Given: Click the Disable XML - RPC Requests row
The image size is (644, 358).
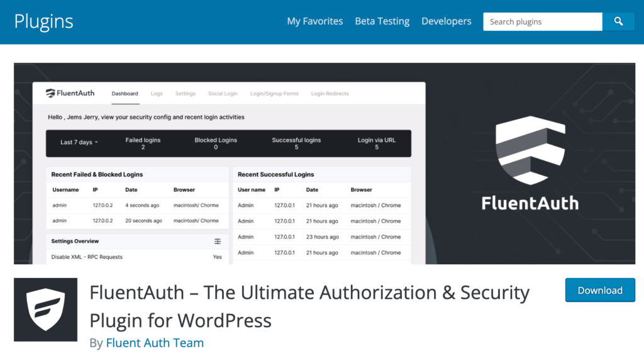Looking at the screenshot, I should (137, 257).
